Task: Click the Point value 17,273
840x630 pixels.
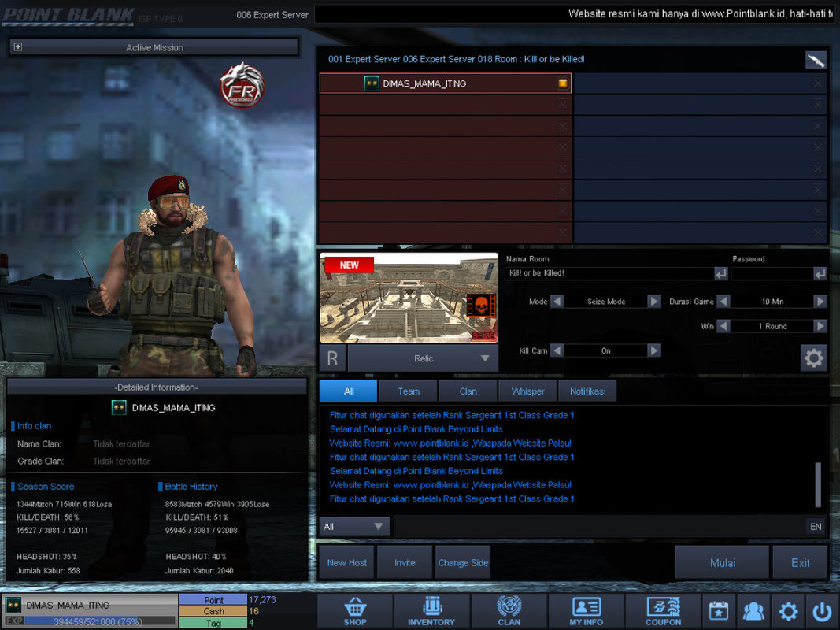Action: tap(262, 599)
